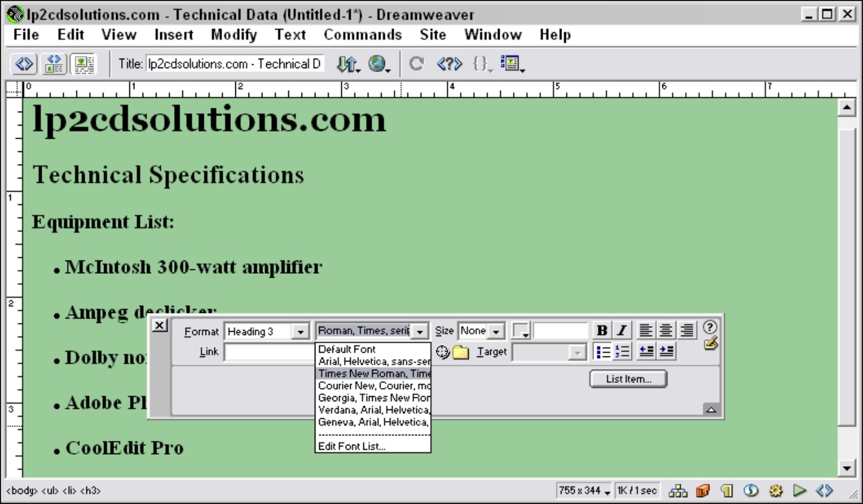The height and width of the screenshot is (504, 863).
Task: Choose Georgia, Times New Roman font option
Action: [x=373, y=398]
